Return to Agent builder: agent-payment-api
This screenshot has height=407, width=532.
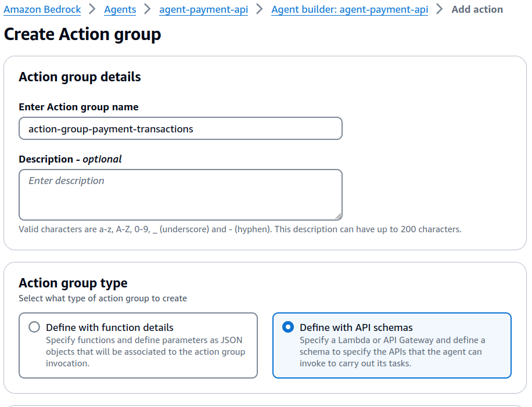(349, 9)
